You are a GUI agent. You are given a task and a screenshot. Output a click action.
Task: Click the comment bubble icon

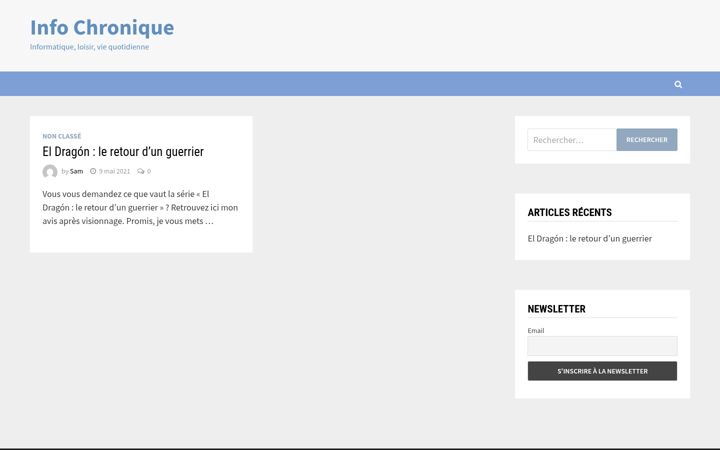[x=141, y=171]
